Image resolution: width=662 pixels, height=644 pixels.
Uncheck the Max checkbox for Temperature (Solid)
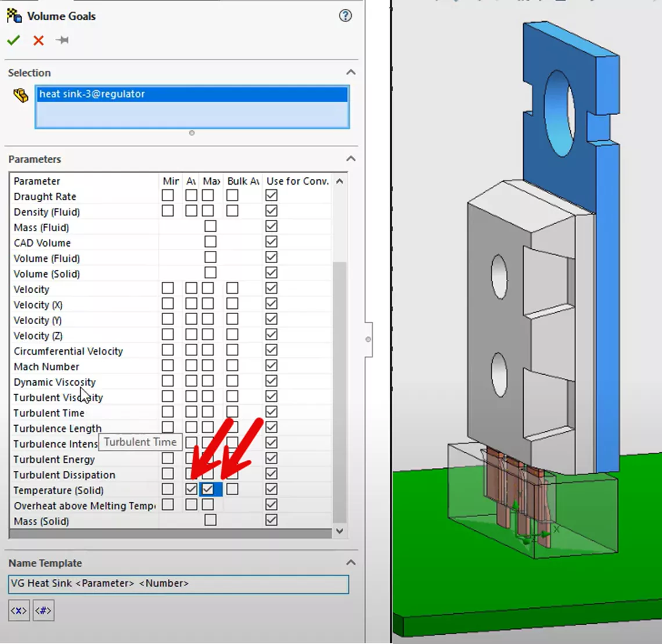pyautogui.click(x=210, y=490)
